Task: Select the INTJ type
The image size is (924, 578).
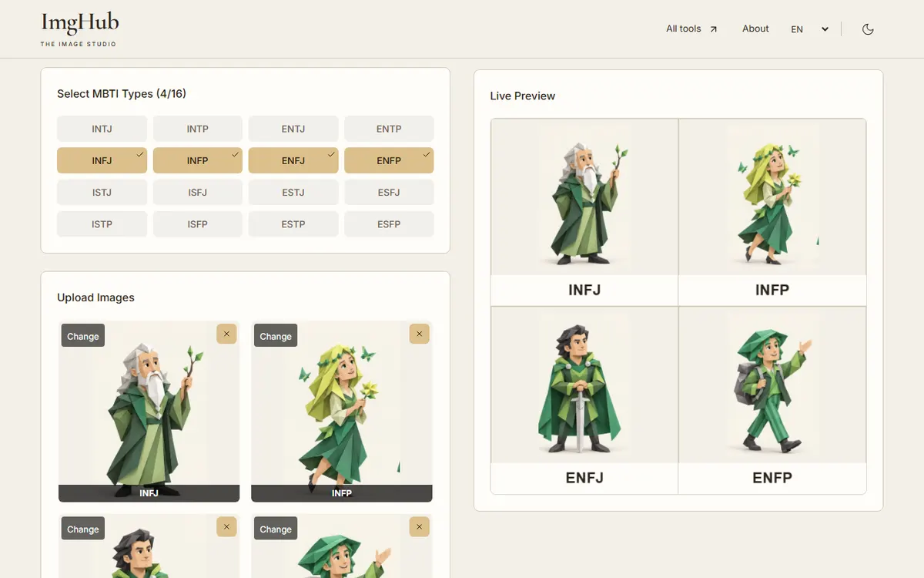Action: pos(102,129)
